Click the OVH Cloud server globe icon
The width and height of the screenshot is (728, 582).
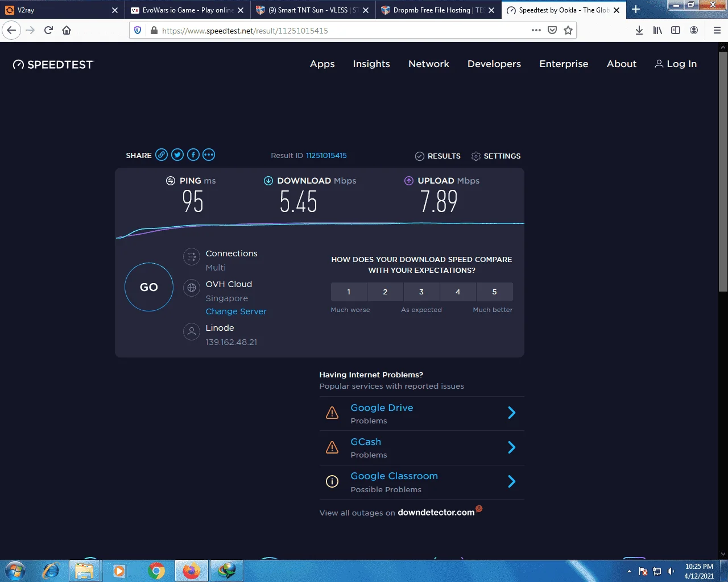point(192,288)
